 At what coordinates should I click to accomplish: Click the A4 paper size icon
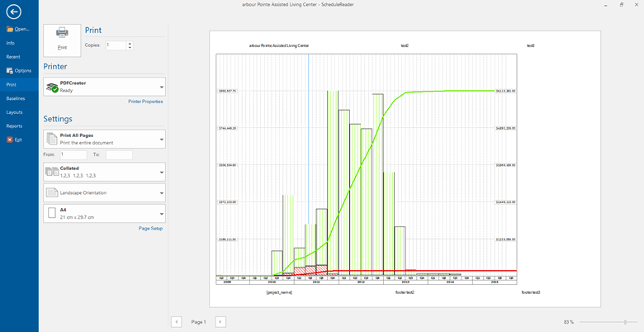(x=52, y=213)
